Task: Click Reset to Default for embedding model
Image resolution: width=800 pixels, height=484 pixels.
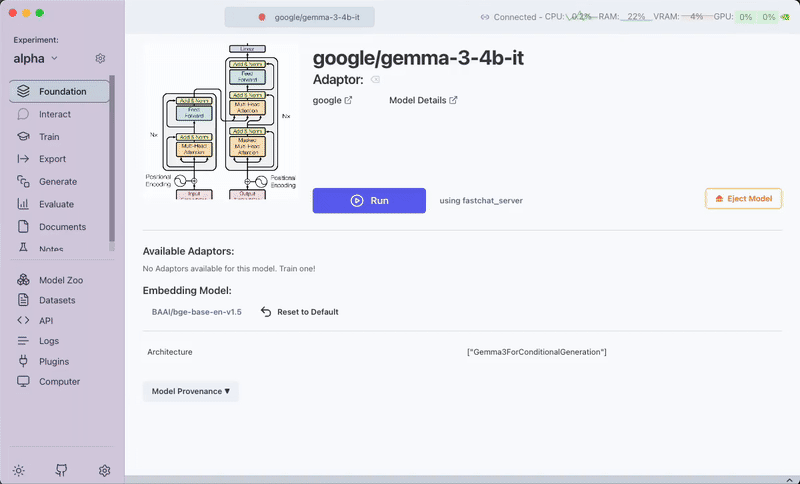Action: (300, 312)
